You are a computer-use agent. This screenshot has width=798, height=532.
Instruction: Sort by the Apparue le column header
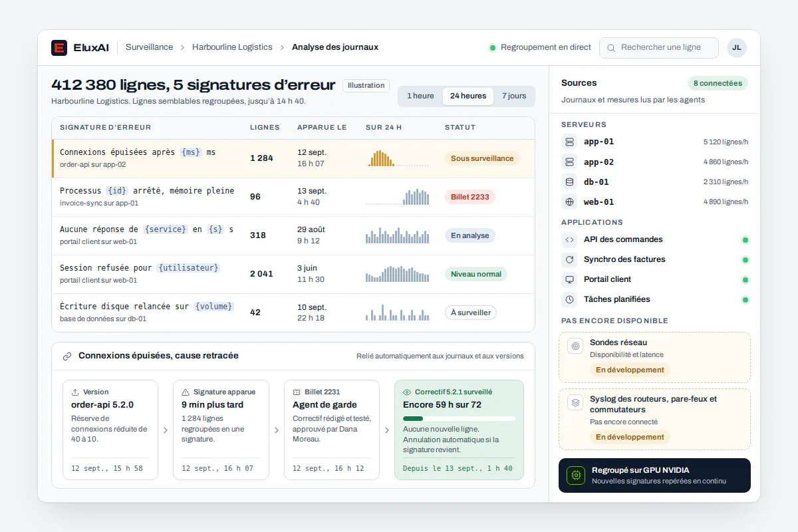(x=322, y=128)
